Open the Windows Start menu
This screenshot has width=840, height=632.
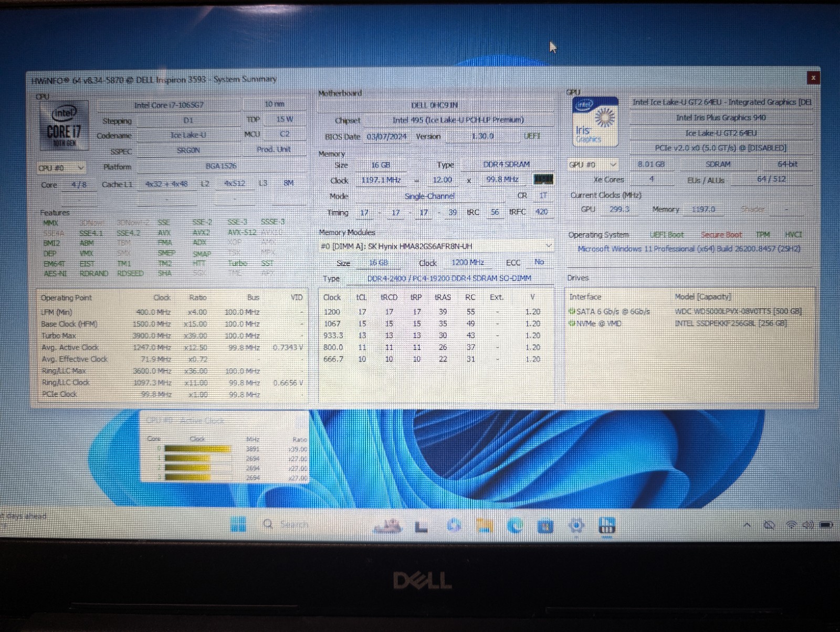coord(238,524)
